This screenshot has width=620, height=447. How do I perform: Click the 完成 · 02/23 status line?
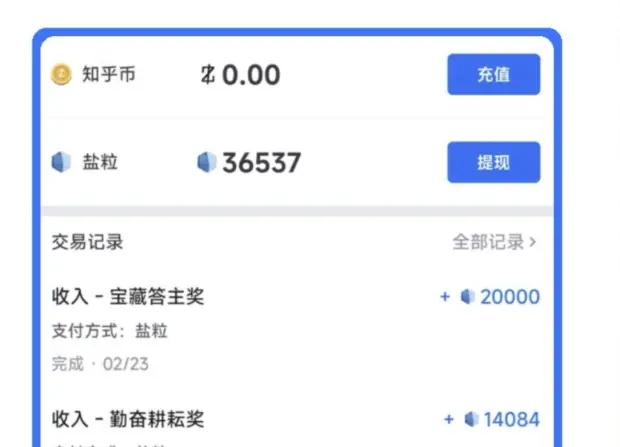[100, 364]
